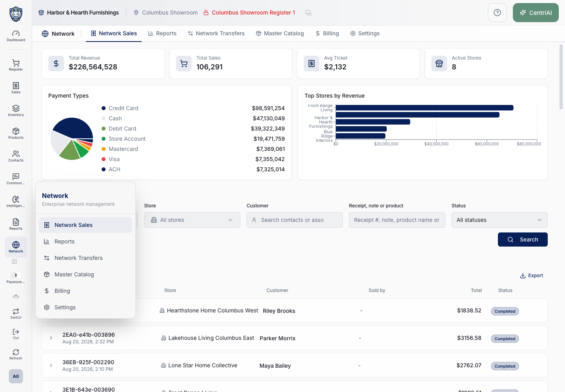Screen dimensions: 565x392
Task: Open the help question mark button
Action: tap(497, 13)
